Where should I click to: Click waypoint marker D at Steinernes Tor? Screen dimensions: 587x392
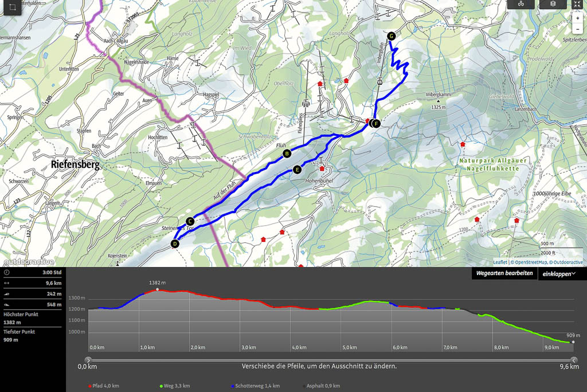[175, 244]
